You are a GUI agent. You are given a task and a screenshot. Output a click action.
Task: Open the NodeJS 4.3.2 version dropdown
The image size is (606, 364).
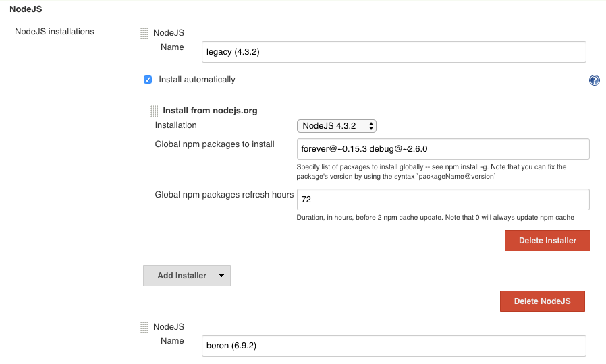coord(336,126)
